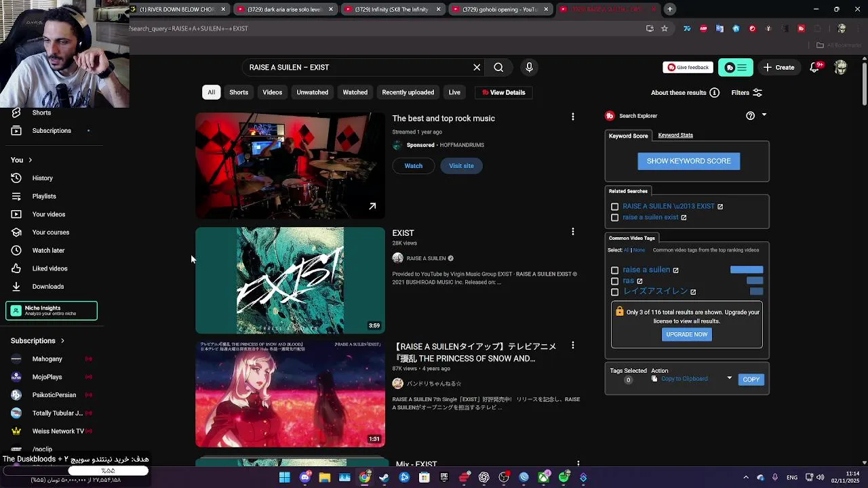Screen dimensions: 868x488
Task: Clear the search box with the X icon
Action: (477, 67)
